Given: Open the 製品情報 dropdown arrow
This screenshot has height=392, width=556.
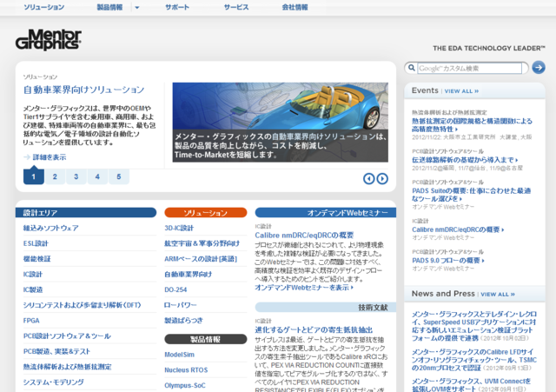Looking at the screenshot, I should click(137, 7).
